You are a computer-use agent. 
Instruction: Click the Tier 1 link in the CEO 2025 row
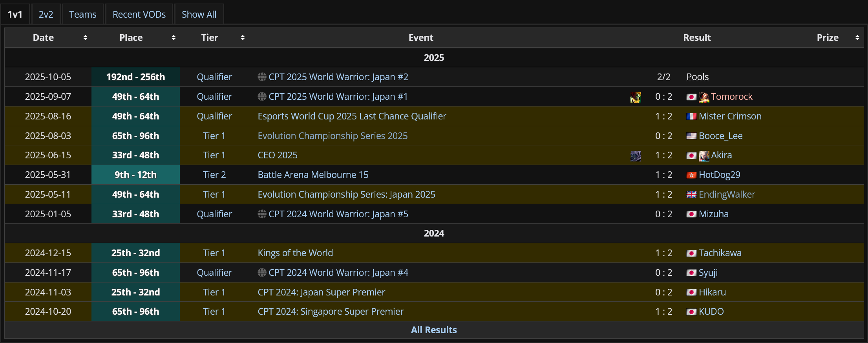point(214,155)
